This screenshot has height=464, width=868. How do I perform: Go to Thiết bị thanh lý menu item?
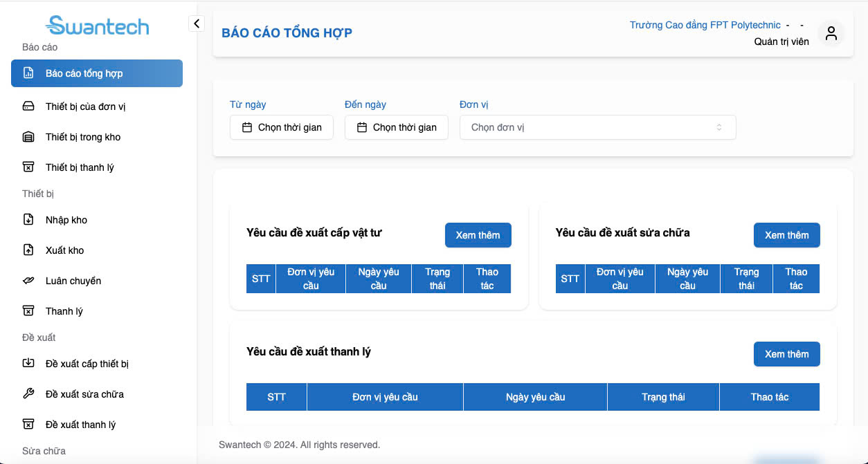pos(80,167)
